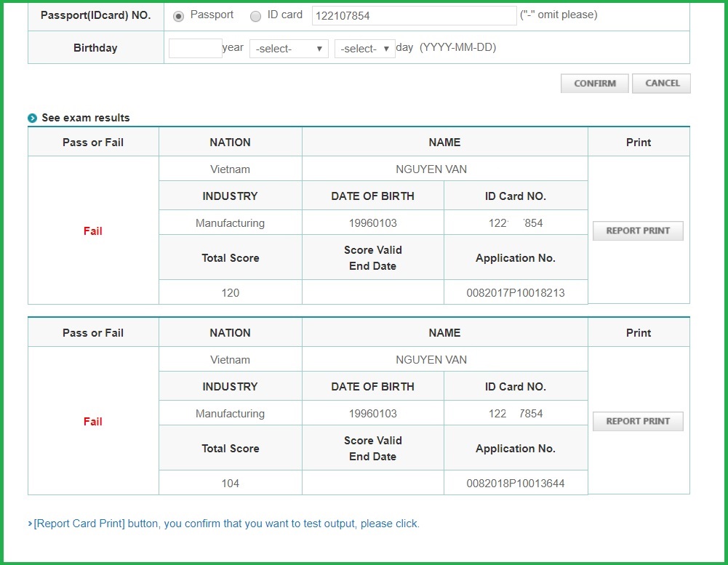
Task: Click the CONFIRM button
Action: (x=595, y=84)
